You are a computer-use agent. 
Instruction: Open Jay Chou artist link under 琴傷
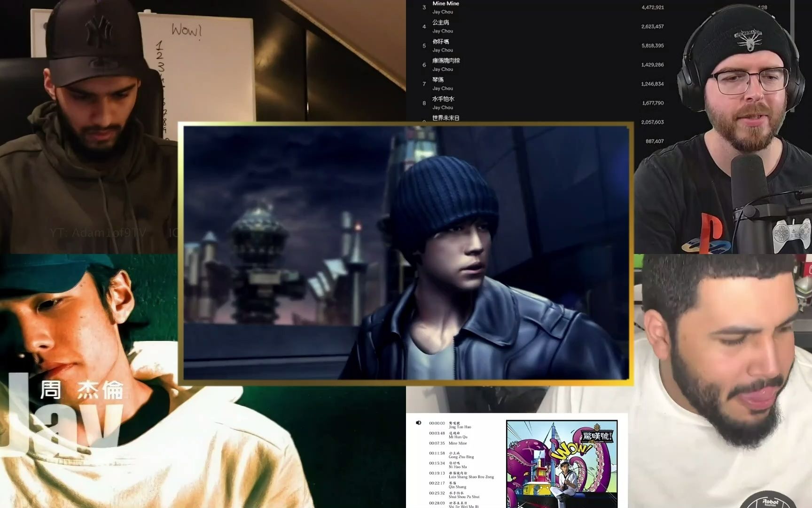[x=443, y=88]
